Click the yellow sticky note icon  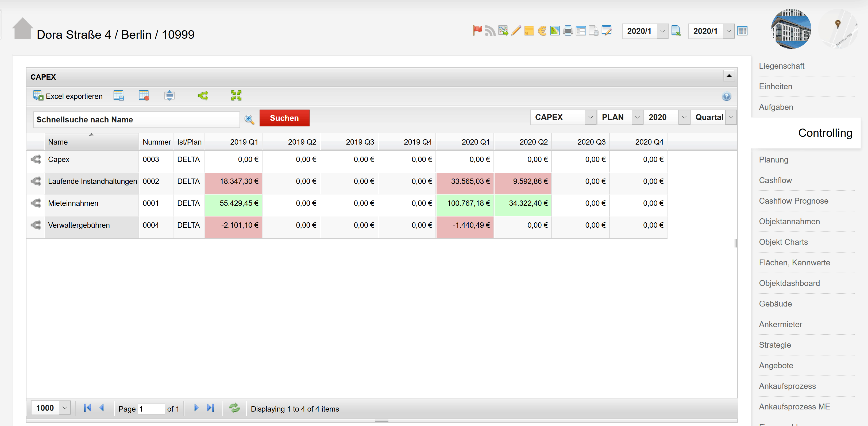tap(529, 31)
